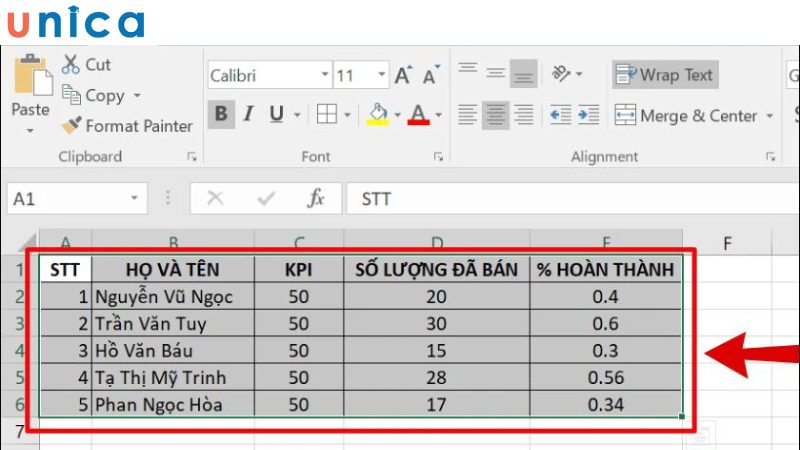Click Decrease Indent icon
This screenshot has width=800, height=450.
[x=560, y=115]
